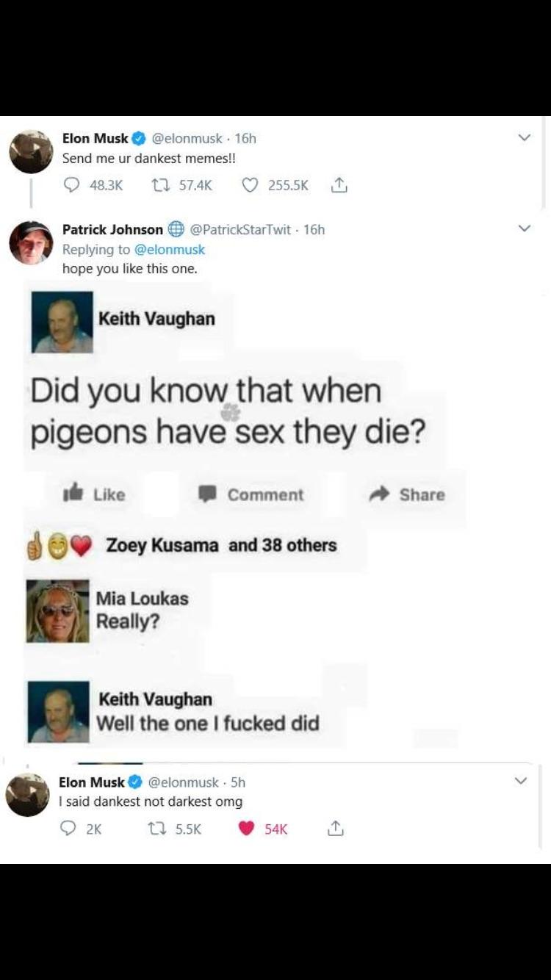Open the @elonmusk mention link in reply
This screenshot has width=551, height=980.
click(x=170, y=249)
